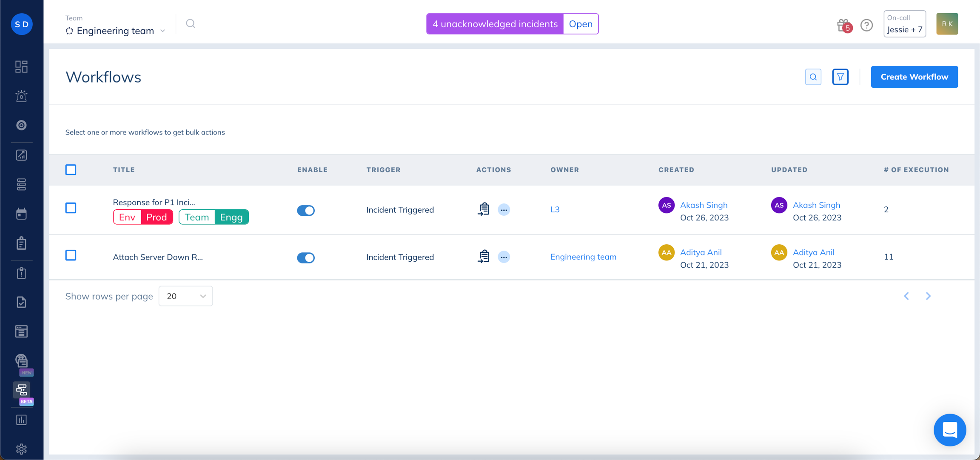Open more actions for Attach Server Down row
This screenshot has width=980, height=460.
(x=504, y=257)
